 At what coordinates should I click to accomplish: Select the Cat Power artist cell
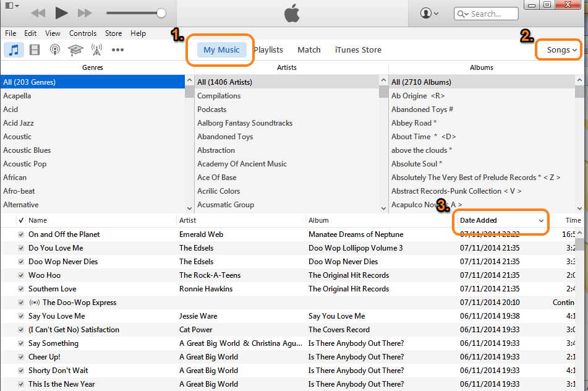[x=196, y=330]
